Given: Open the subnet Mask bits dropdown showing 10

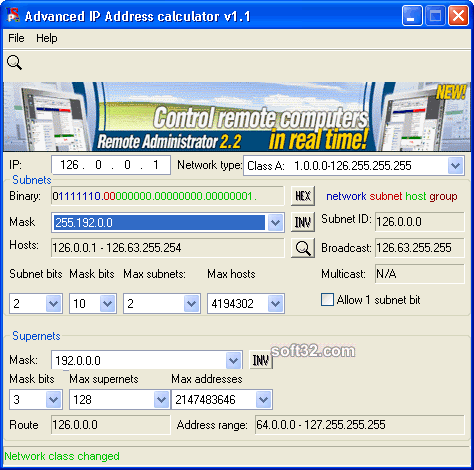Looking at the screenshot, I should 107,304.
